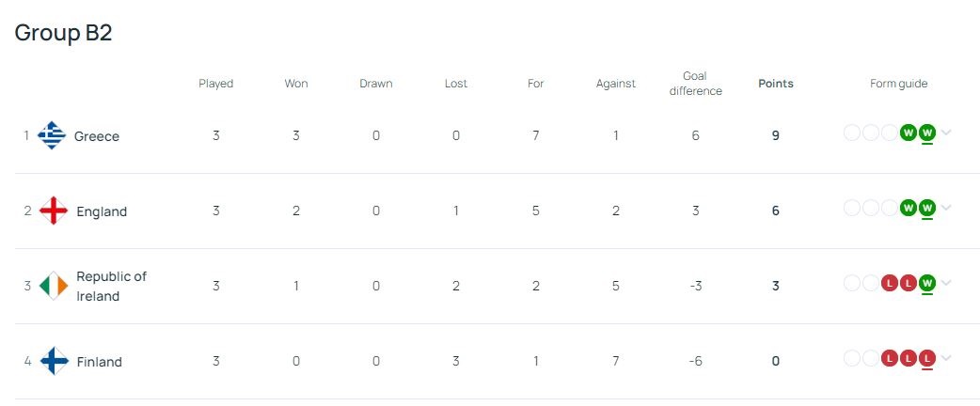Viewport: 980px width, 406px height.
Task: Click the Greece flag icon
Action: (x=52, y=135)
